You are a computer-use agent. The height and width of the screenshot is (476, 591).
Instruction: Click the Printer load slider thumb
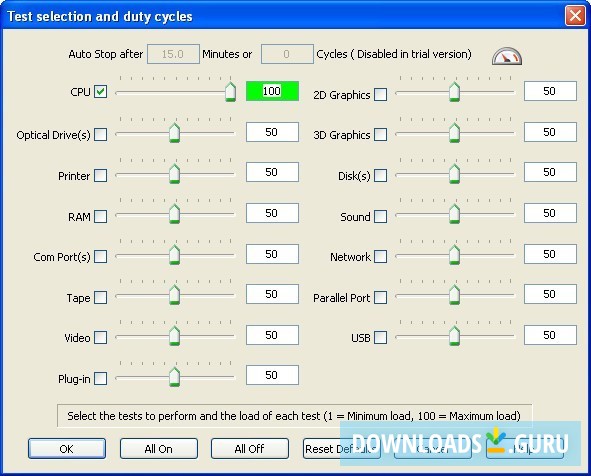pos(174,174)
